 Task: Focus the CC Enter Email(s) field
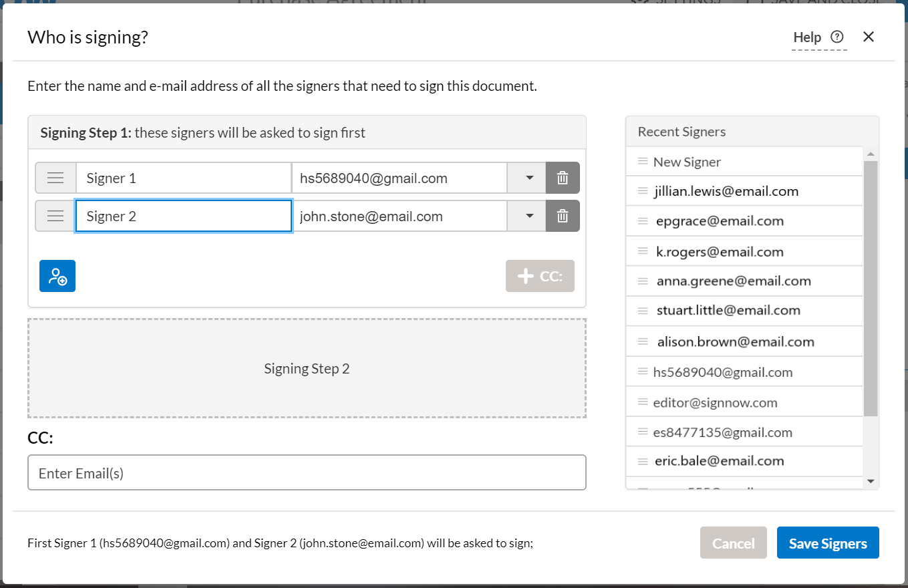[x=307, y=473]
